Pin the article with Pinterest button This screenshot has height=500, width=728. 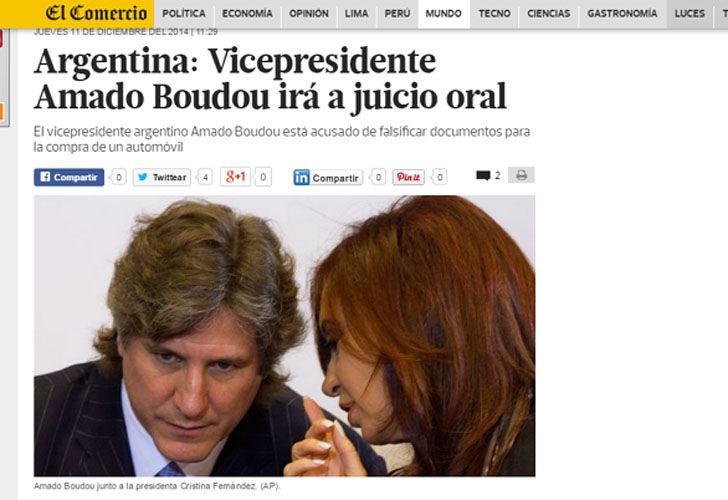[x=408, y=177]
